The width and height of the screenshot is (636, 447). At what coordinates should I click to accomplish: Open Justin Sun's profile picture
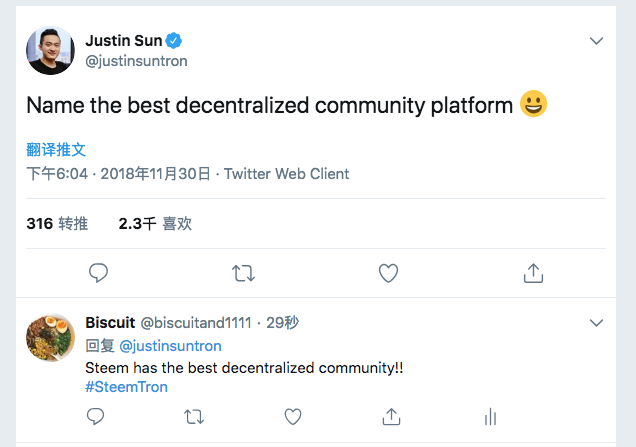[x=50, y=51]
